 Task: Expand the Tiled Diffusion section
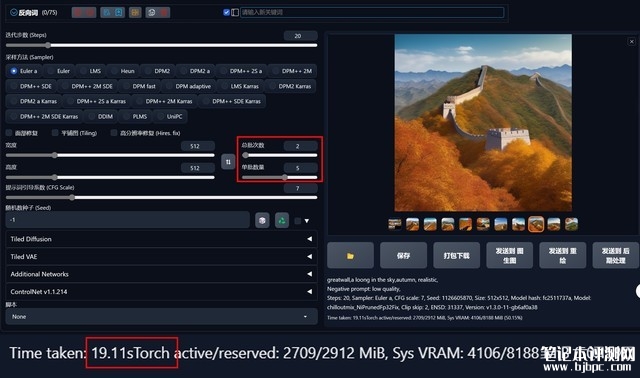[162, 239]
